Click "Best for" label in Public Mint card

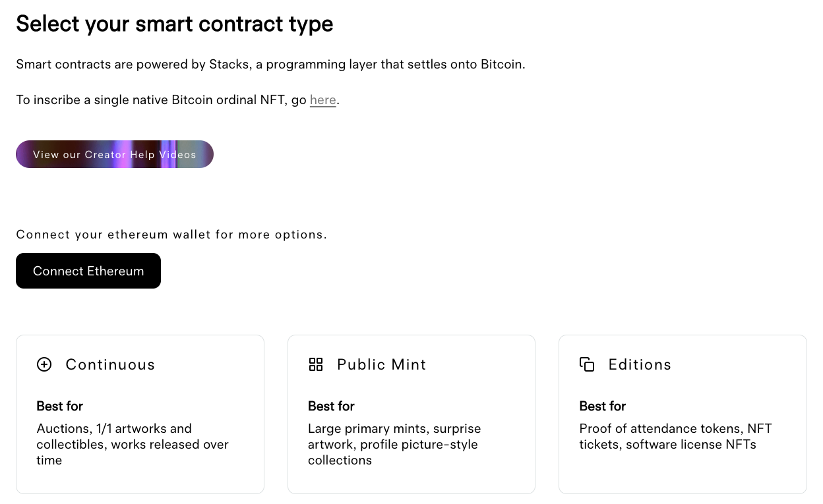click(331, 406)
